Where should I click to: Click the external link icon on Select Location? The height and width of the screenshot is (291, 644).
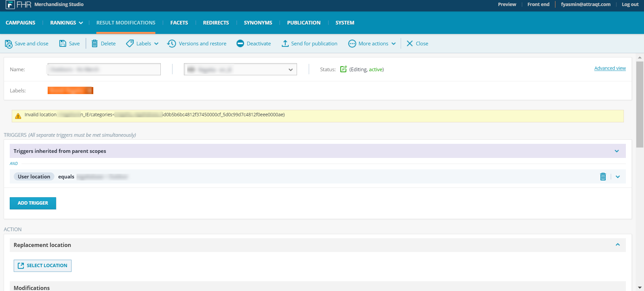21,266
